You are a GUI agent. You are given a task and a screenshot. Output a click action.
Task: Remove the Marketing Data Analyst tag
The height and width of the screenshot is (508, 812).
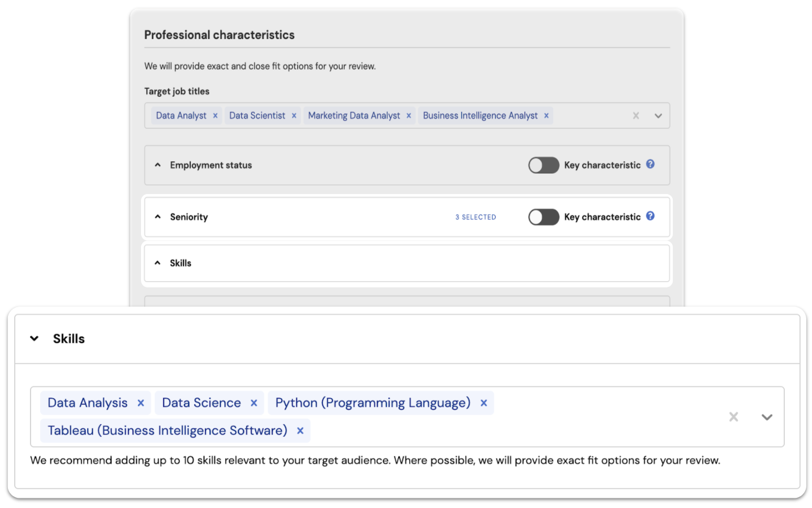tap(409, 116)
